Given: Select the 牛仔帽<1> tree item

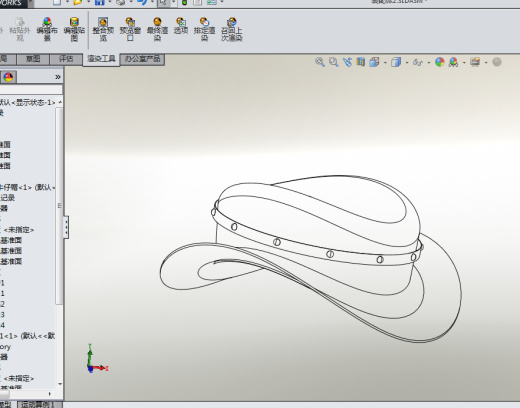Looking at the screenshot, I should pos(27,187).
